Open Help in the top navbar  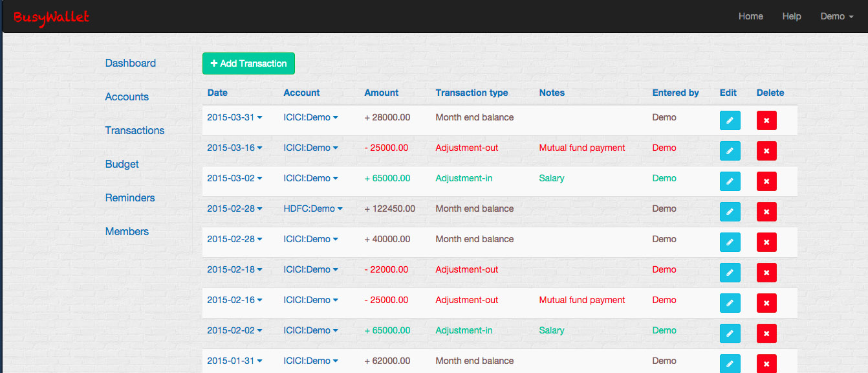[792, 16]
